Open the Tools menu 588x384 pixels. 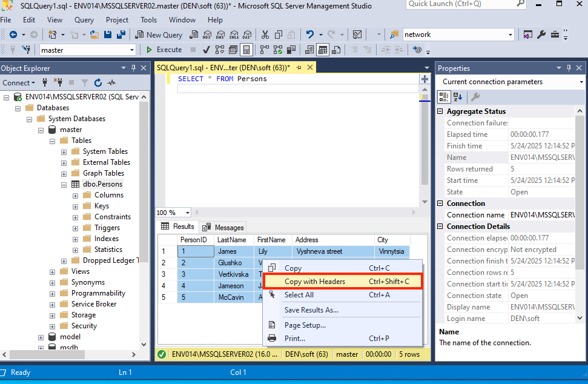click(148, 20)
